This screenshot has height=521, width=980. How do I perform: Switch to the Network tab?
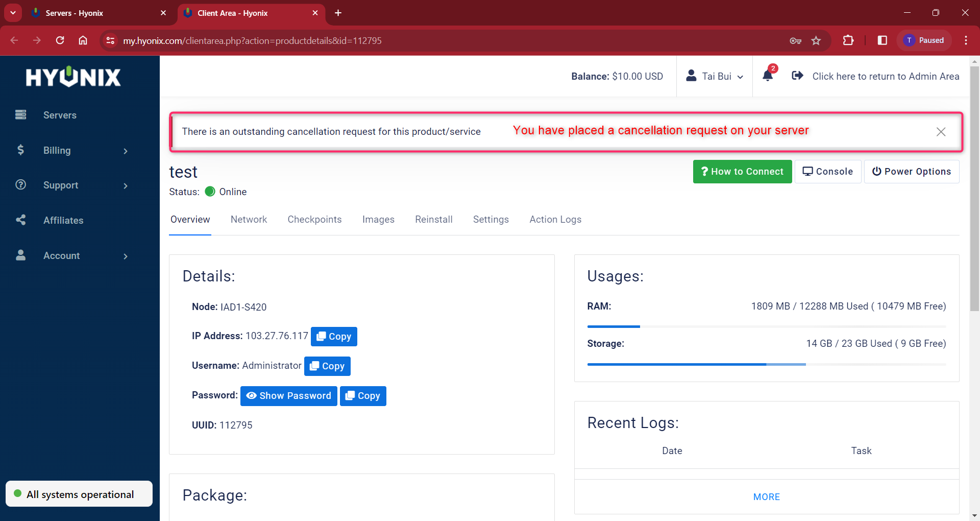(x=249, y=219)
